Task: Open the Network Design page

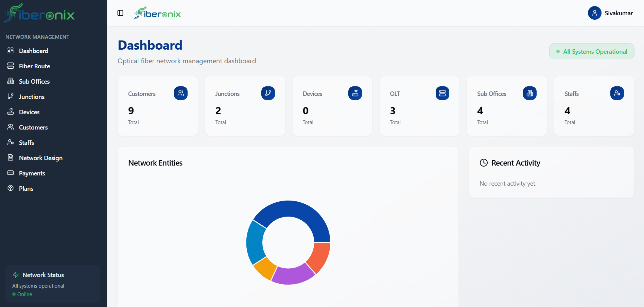Action: (40, 158)
